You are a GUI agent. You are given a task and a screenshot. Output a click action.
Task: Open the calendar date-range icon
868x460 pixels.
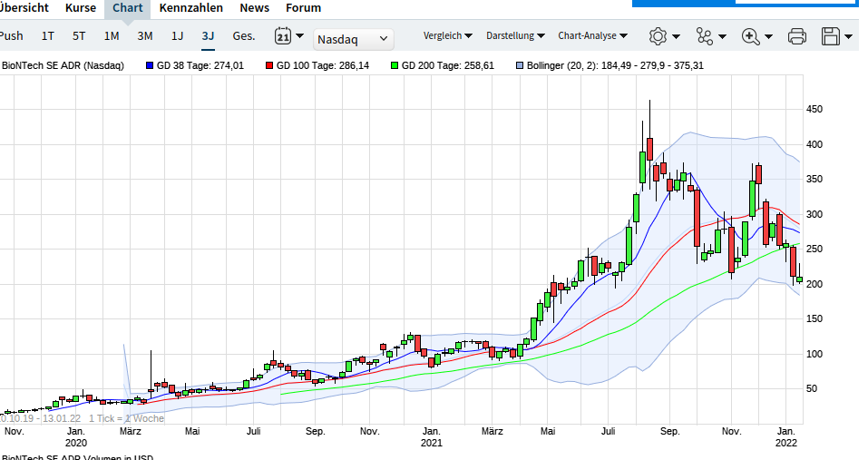[283, 36]
